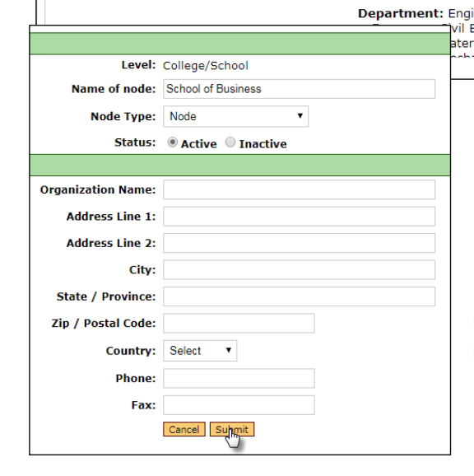
Task: Select the Inactive status radio button
Action: pyautogui.click(x=230, y=142)
